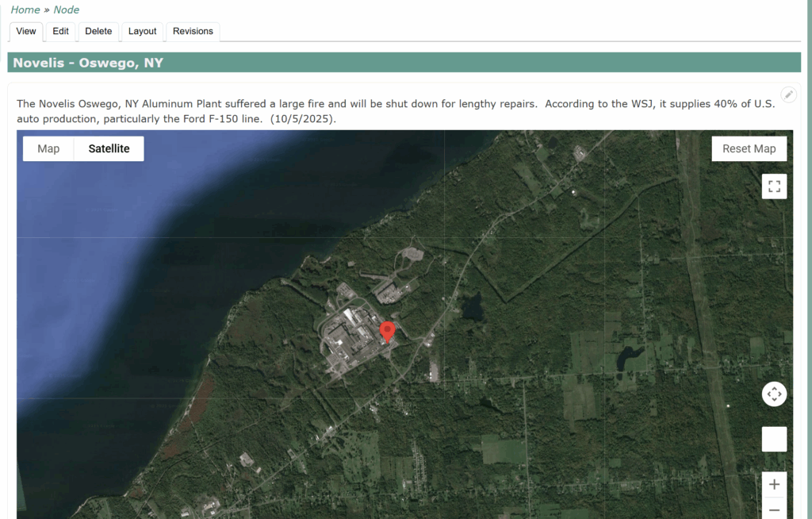The height and width of the screenshot is (519, 812).
Task: Zoom in with the plus button
Action: (774, 485)
